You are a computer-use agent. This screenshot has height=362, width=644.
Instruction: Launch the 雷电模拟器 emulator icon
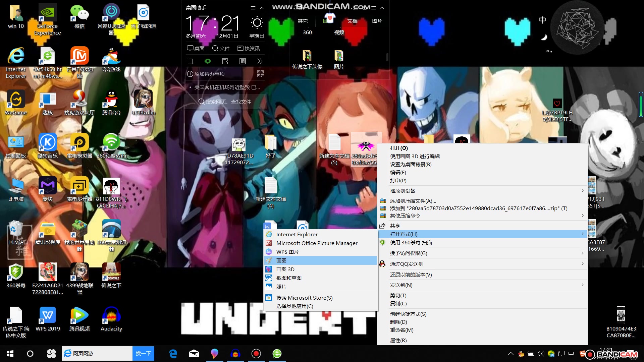[x=79, y=146]
